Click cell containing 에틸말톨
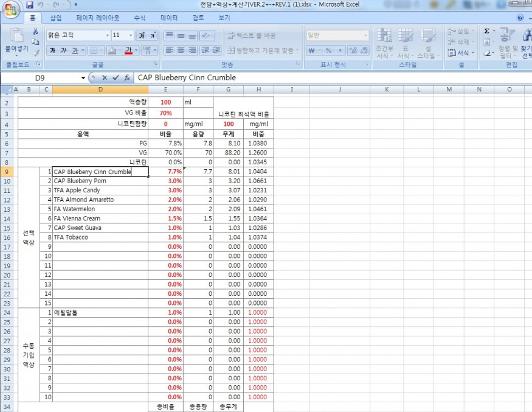 [100, 312]
